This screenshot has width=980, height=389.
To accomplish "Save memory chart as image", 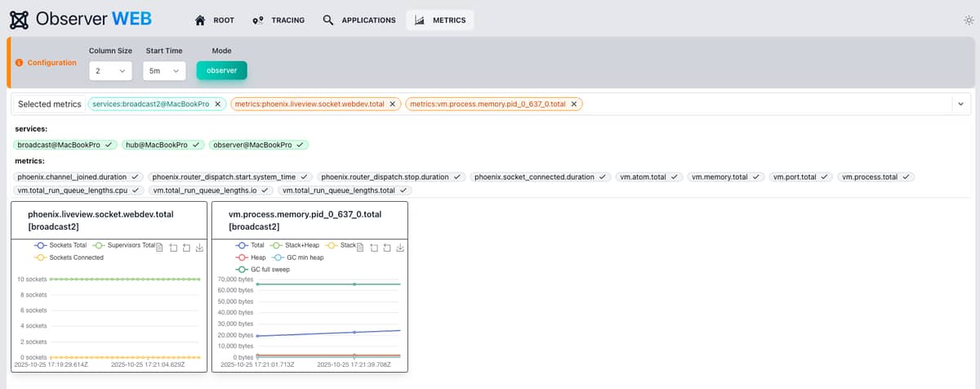I will click(401, 248).
